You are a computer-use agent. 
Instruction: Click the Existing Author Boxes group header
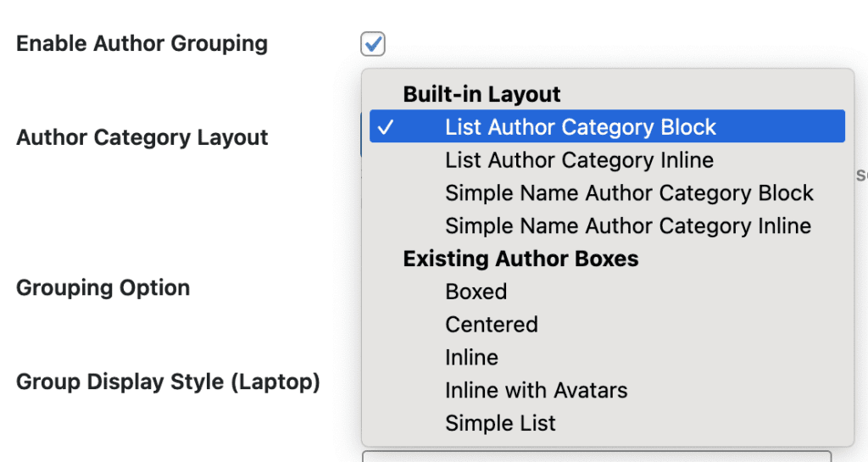click(x=520, y=259)
